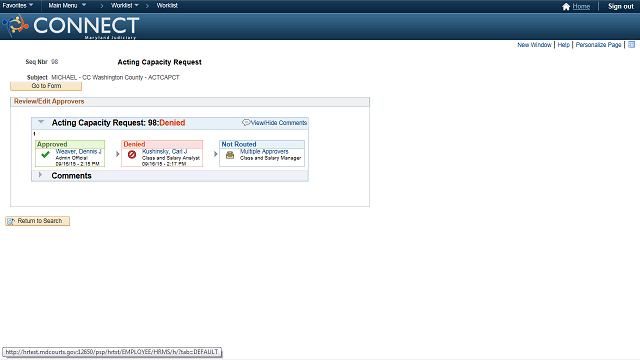Click the Not Routed status label
This screenshot has width=640, height=360.
(x=239, y=144)
